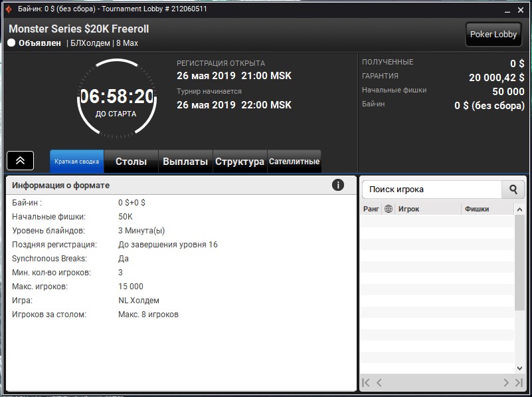Open the Выплаты tab
The height and width of the screenshot is (397, 532).
[185, 162]
